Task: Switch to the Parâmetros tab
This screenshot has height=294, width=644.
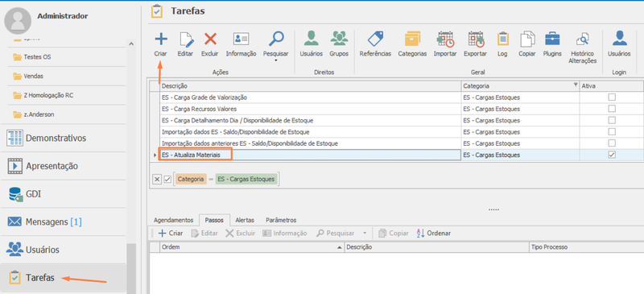Action: (x=281, y=220)
